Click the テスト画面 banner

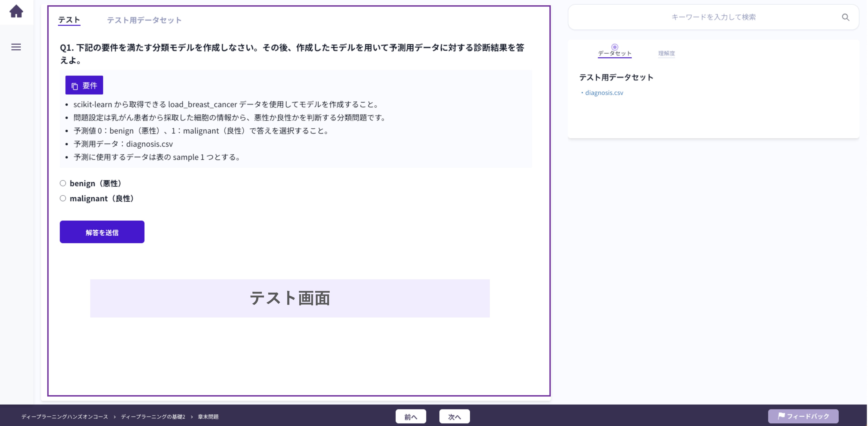(x=290, y=298)
